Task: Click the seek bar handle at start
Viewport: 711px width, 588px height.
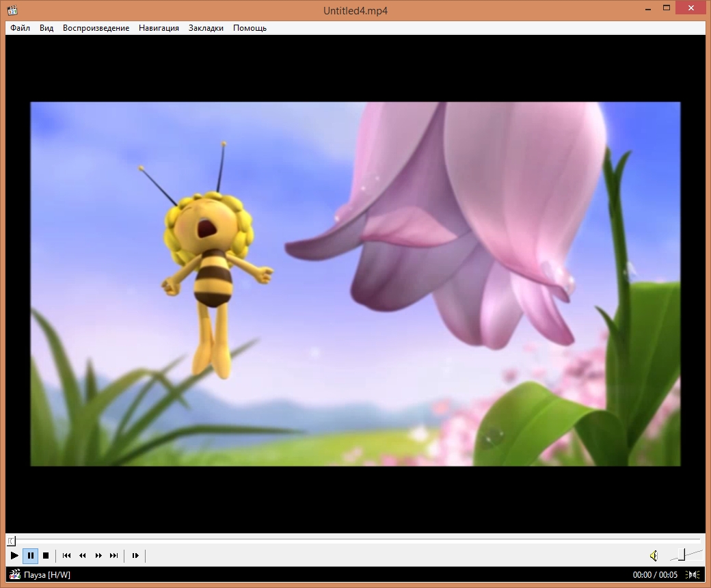Action: pyautogui.click(x=12, y=541)
